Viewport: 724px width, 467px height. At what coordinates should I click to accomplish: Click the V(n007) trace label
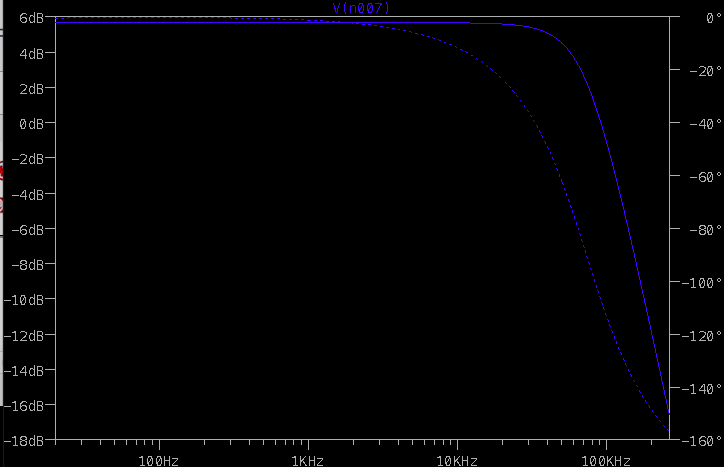click(362, 8)
